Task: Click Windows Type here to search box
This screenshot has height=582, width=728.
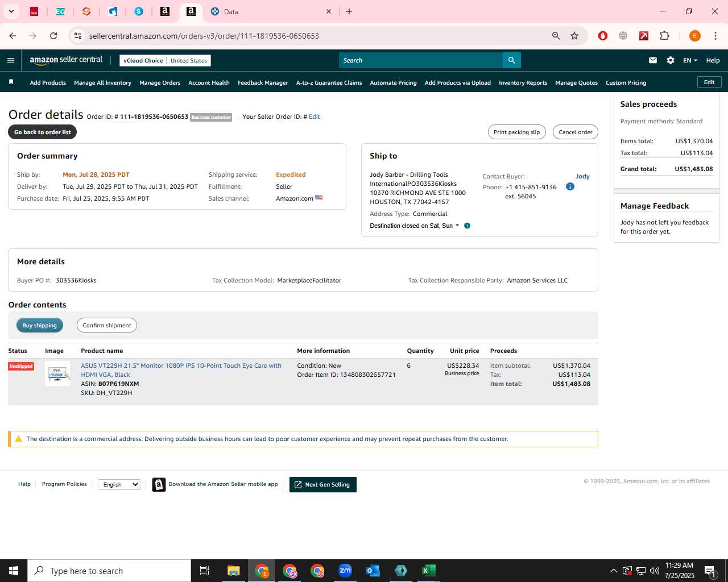Action: click(109, 571)
